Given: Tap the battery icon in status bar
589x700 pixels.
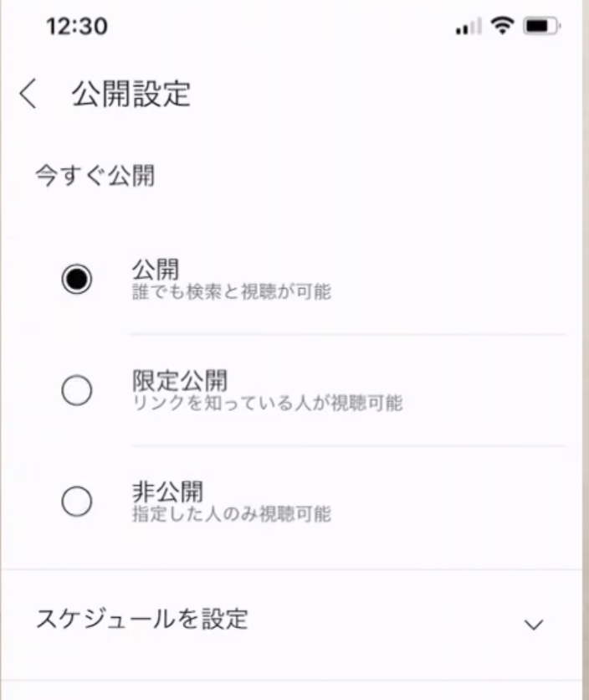Looking at the screenshot, I should [x=541, y=26].
